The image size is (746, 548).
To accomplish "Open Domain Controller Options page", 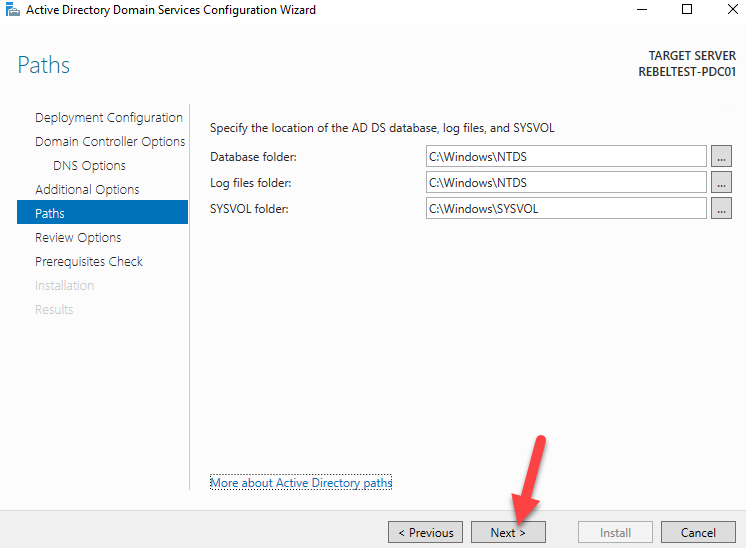I will click(x=110, y=141).
